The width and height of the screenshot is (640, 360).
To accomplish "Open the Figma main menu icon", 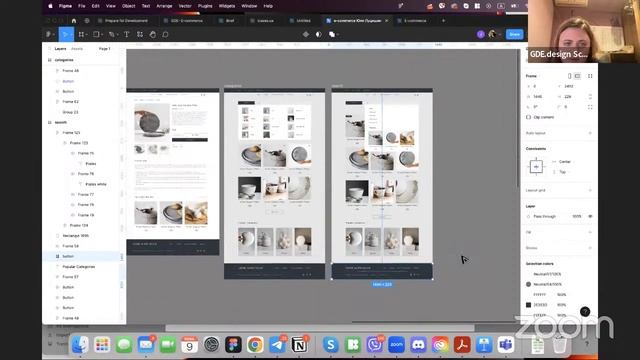I will [49, 34].
